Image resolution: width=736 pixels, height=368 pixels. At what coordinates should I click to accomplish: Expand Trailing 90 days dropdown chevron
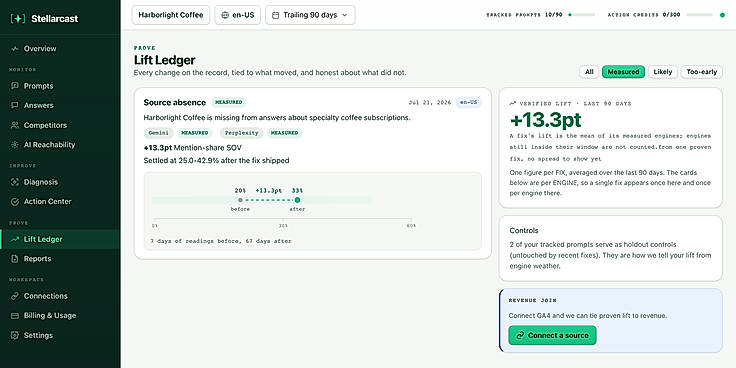[345, 15]
